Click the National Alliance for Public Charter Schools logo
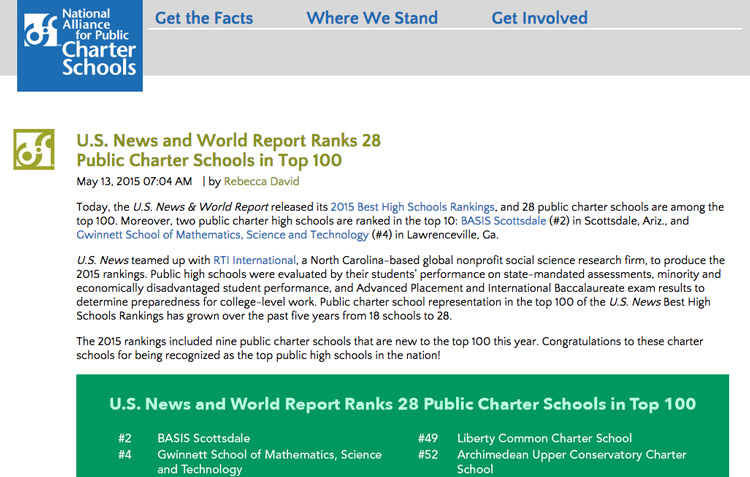 (80, 45)
